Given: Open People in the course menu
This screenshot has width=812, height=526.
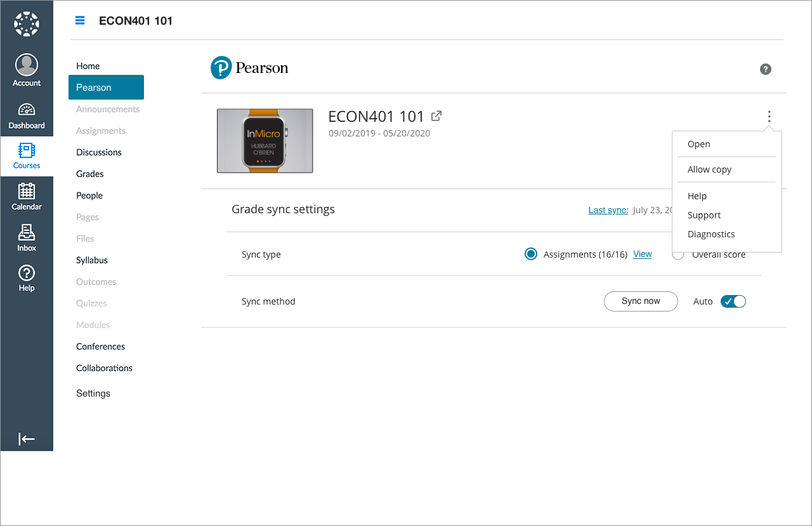Looking at the screenshot, I should [x=89, y=195].
